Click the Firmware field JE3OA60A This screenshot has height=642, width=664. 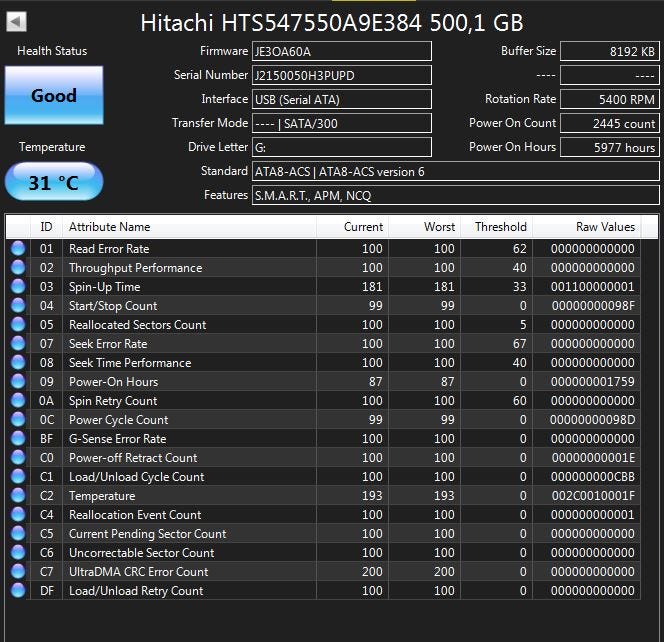point(342,51)
